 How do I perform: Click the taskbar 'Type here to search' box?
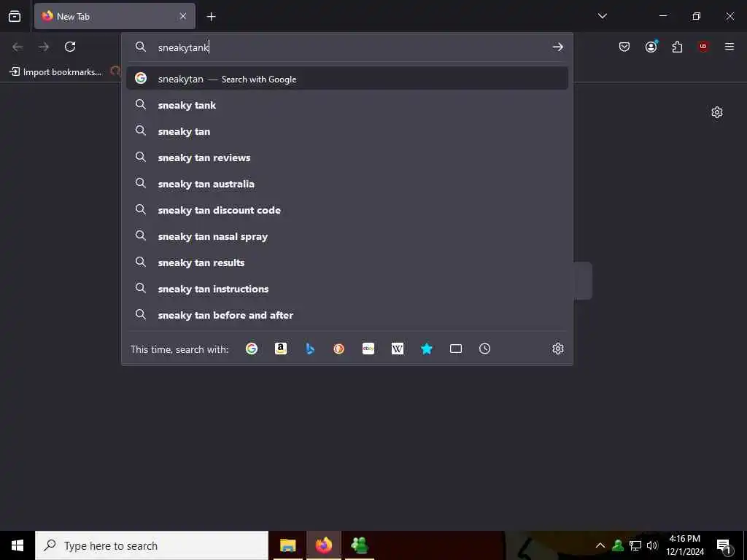click(x=152, y=545)
